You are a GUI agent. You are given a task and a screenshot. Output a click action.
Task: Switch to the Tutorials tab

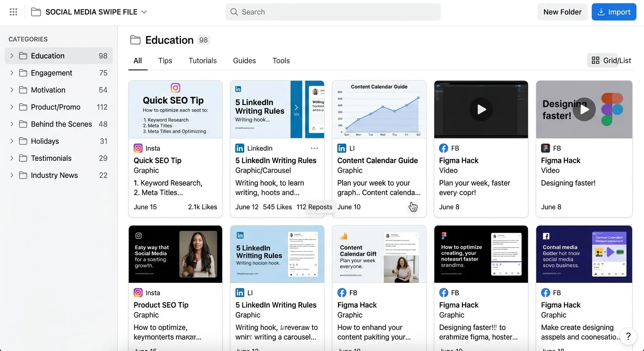point(203,60)
